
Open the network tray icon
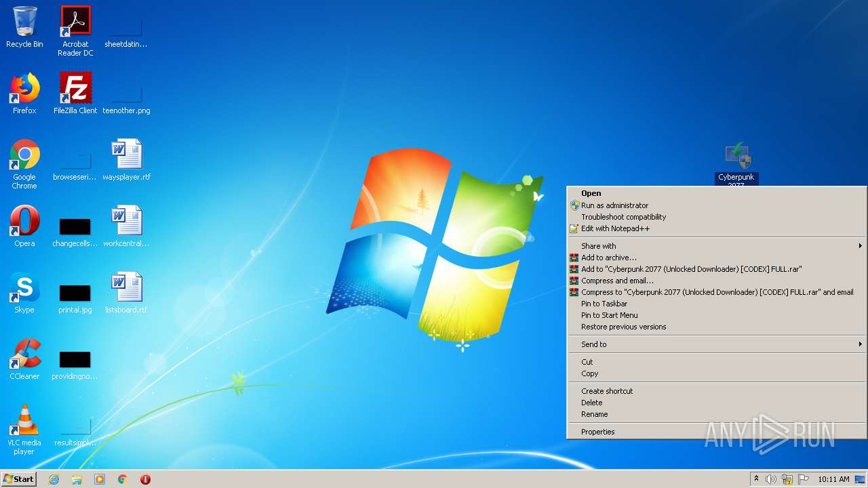point(787,479)
